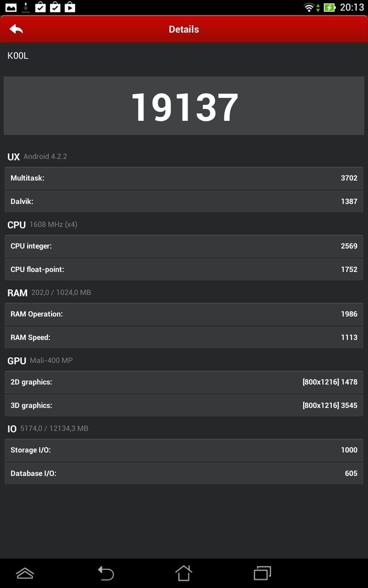The width and height of the screenshot is (368, 588).
Task: Select the CPU integer row
Action: pos(184,246)
